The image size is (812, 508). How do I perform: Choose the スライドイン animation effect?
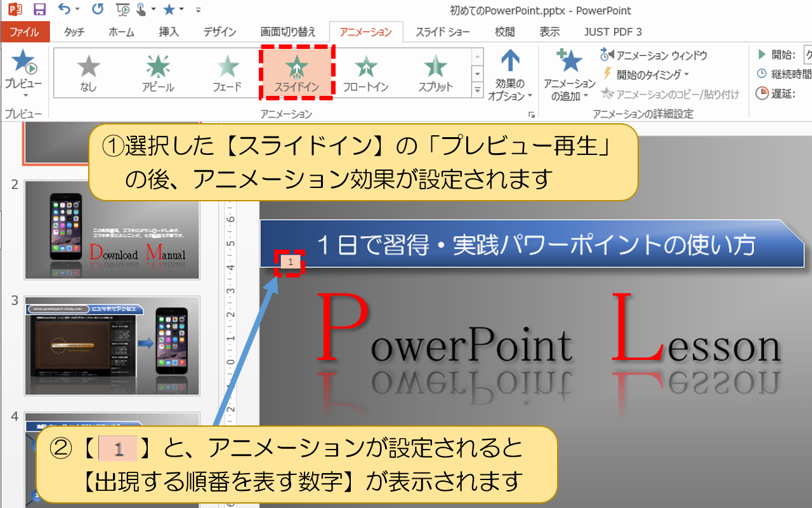297,72
